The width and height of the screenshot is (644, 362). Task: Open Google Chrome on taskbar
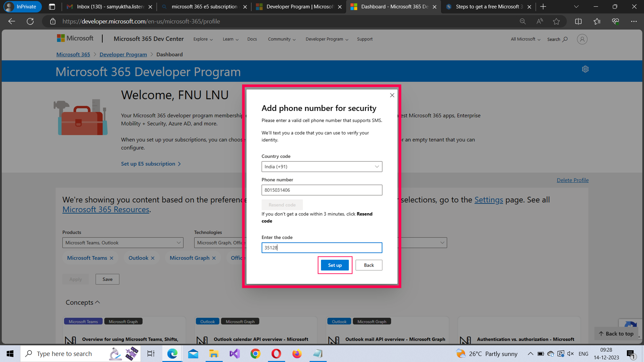(x=255, y=354)
